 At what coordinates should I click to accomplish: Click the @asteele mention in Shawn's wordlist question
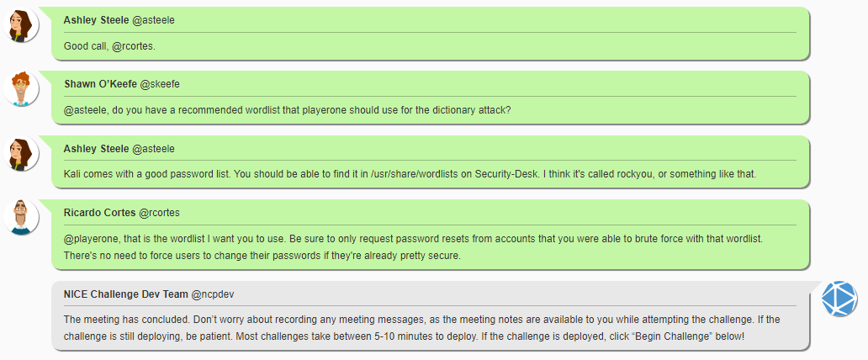[84, 110]
